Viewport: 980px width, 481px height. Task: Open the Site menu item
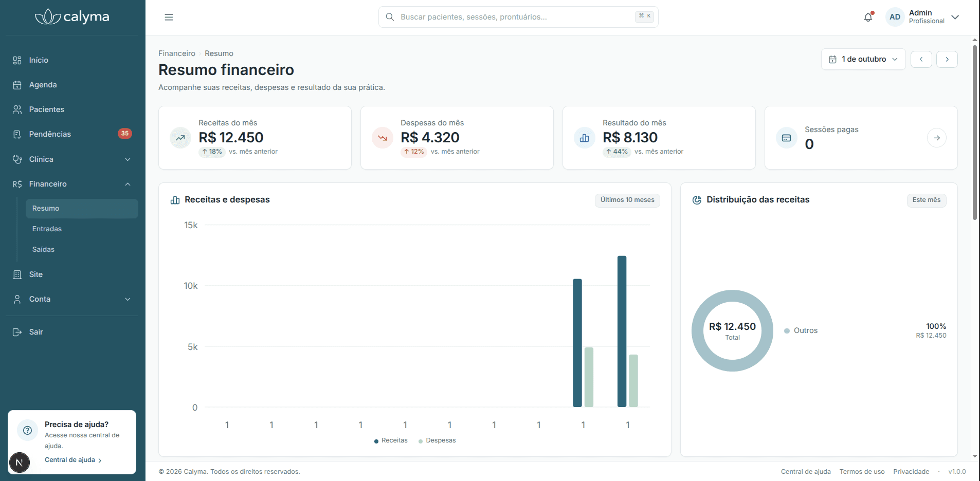click(72, 274)
